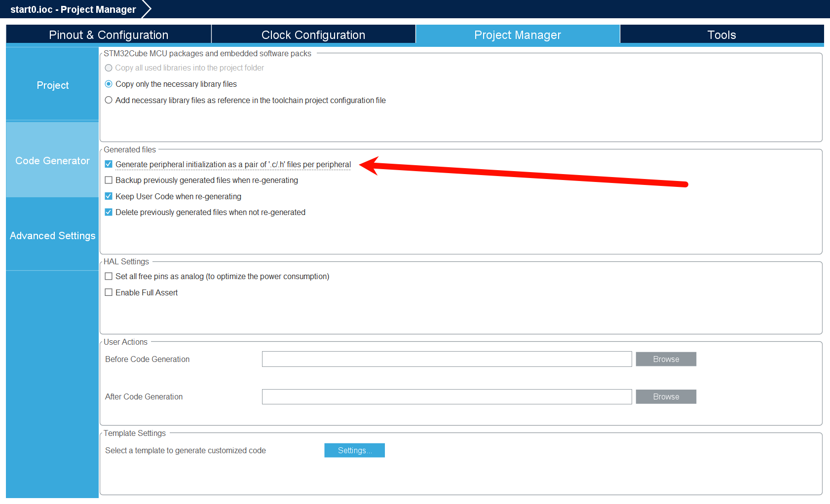Click the Before Code Generation label

click(x=147, y=359)
